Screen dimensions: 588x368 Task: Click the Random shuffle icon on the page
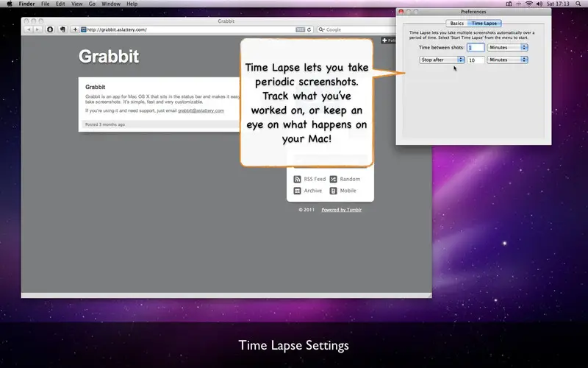click(333, 179)
